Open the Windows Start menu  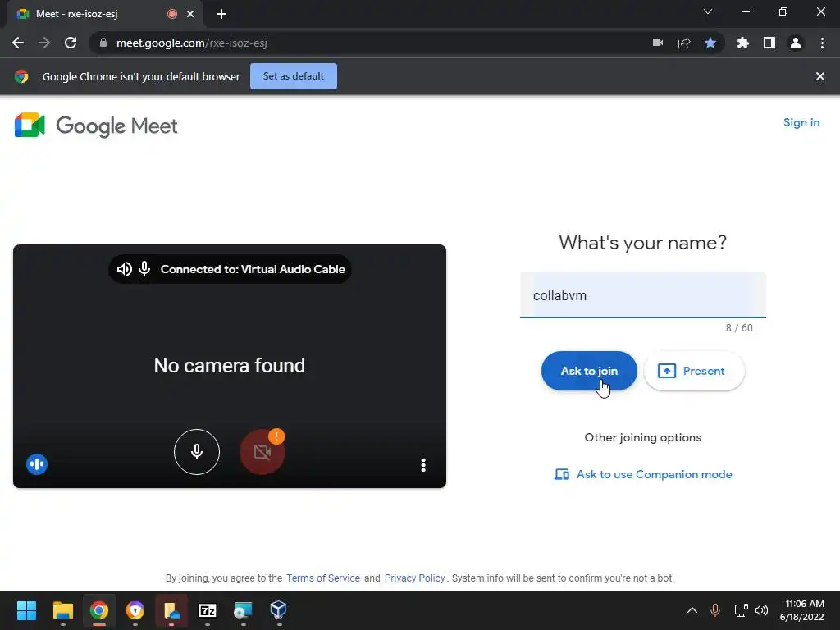(26, 610)
